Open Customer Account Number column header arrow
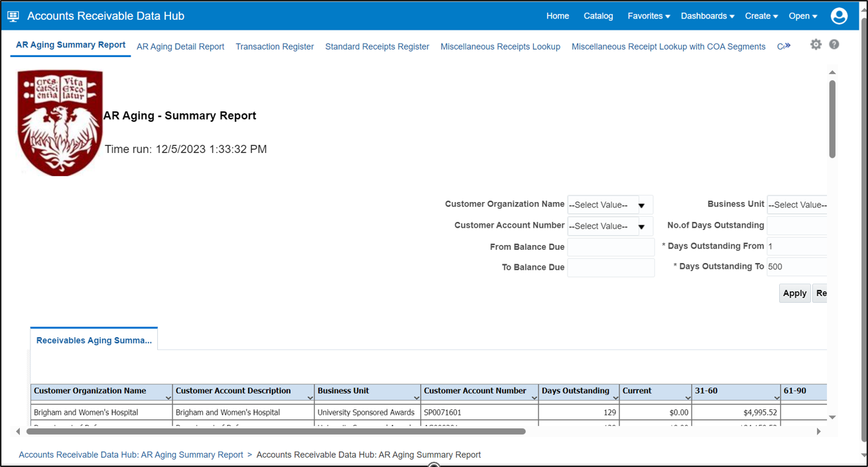The image size is (868, 467). point(534,397)
